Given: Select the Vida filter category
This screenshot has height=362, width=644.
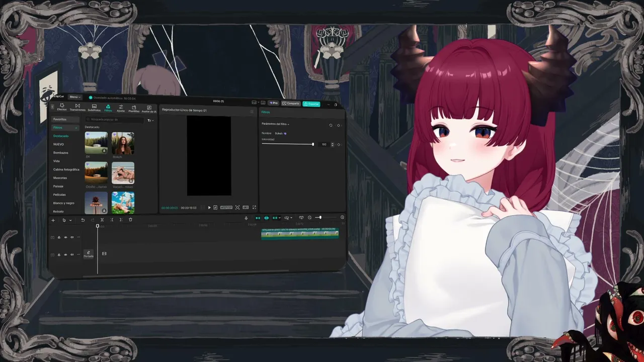Looking at the screenshot, I should 56,161.
